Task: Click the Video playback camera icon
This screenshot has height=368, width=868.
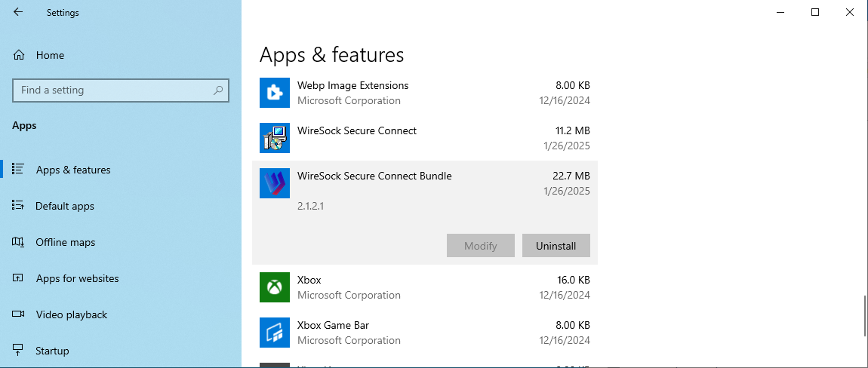Action: 17,314
